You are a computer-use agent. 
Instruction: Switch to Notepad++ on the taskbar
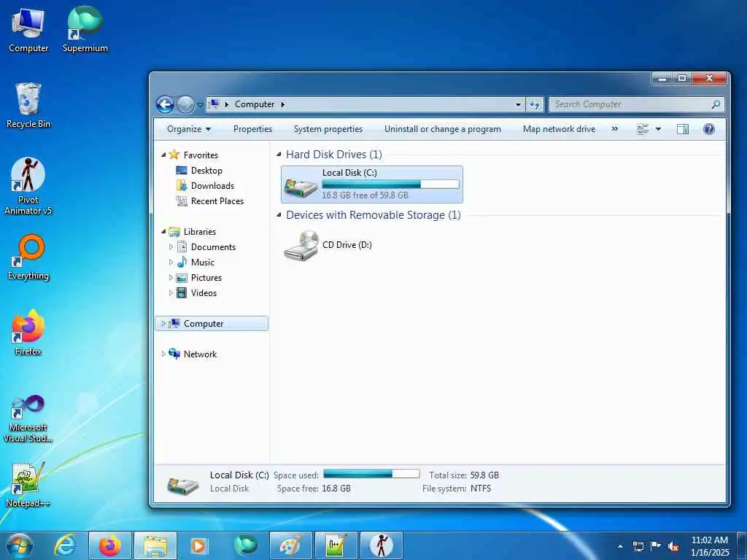coord(336,545)
